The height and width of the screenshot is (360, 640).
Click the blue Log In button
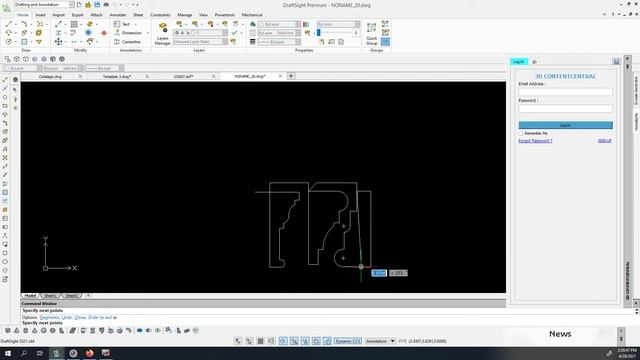click(x=565, y=125)
